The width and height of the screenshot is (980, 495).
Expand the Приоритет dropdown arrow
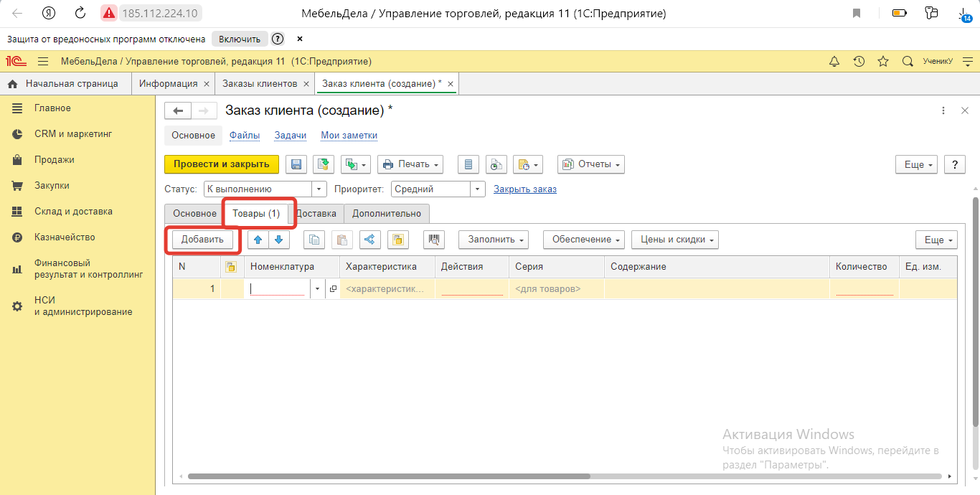tap(479, 189)
